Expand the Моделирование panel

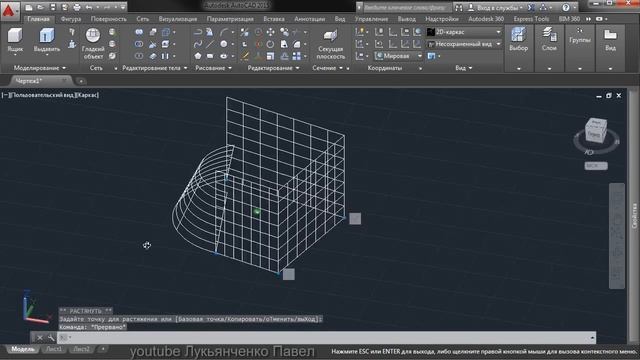[x=40, y=68]
